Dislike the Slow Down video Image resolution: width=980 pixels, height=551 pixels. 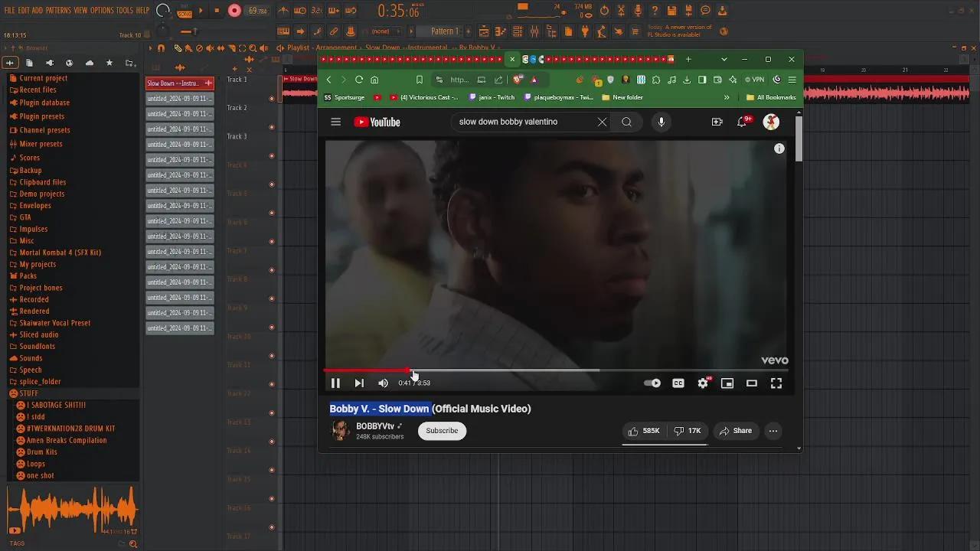688,431
